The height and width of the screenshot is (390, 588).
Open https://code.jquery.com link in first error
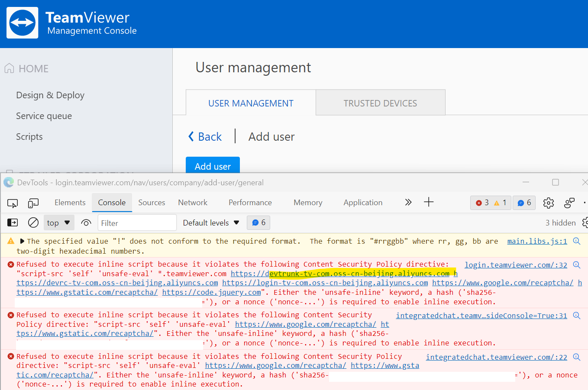pyautogui.click(x=211, y=292)
